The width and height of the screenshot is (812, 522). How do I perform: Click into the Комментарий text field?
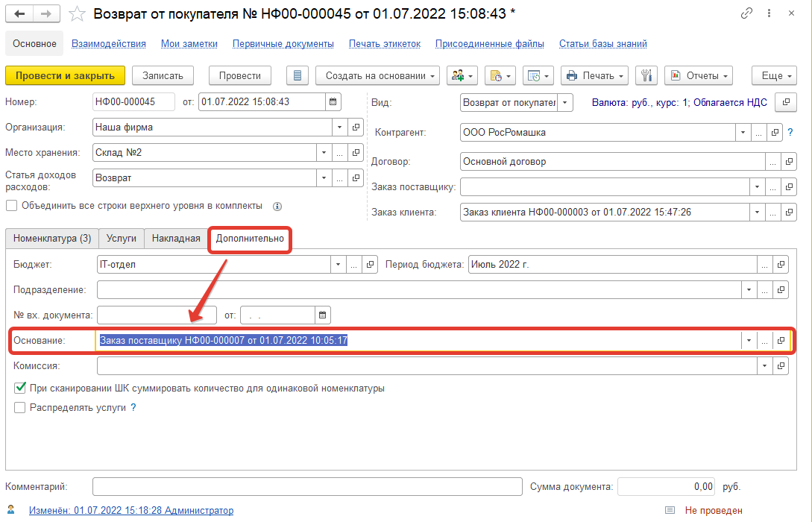(x=307, y=486)
